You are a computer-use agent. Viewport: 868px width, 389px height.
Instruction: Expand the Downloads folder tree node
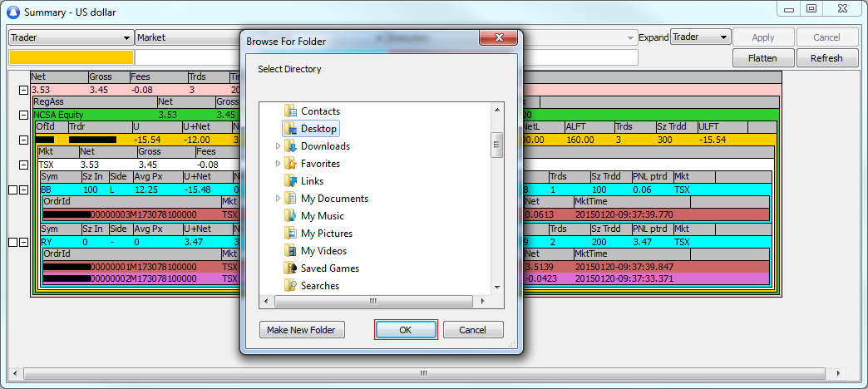279,146
